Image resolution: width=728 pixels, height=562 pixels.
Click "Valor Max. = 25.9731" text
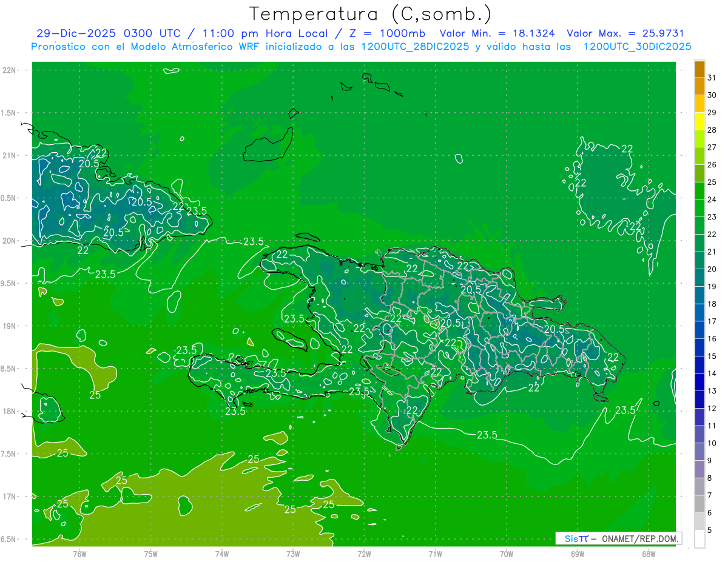[625, 33]
